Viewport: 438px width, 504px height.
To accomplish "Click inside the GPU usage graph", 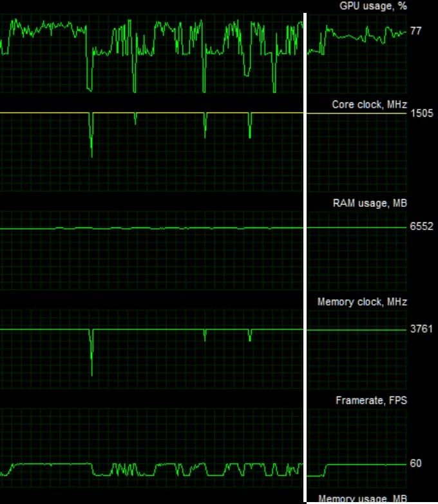I will pyautogui.click(x=203, y=53).
